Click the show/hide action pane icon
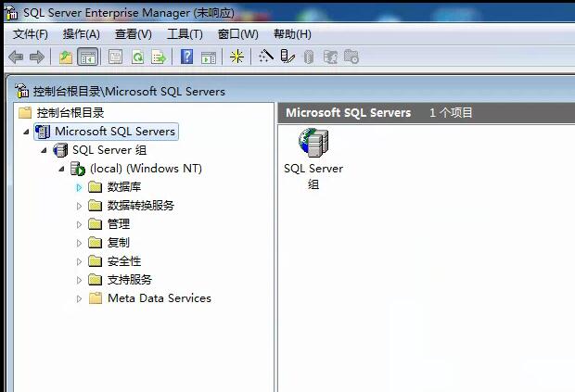The image size is (575, 392). coord(209,57)
